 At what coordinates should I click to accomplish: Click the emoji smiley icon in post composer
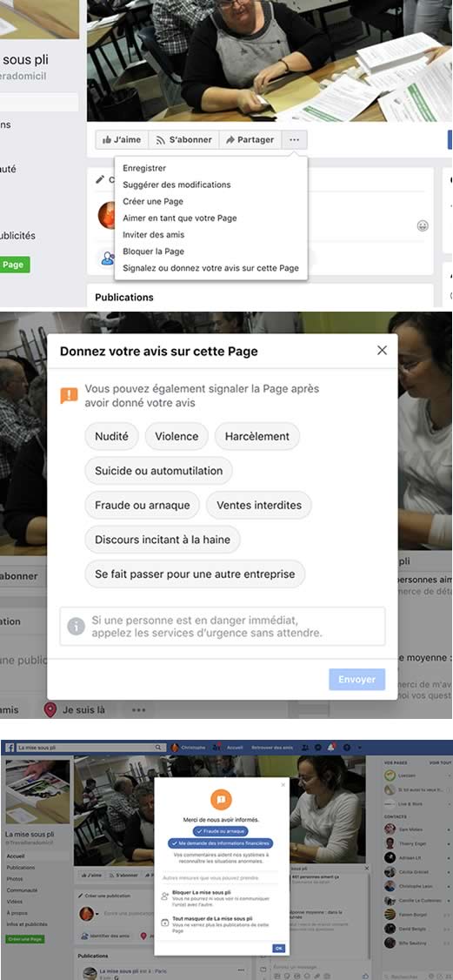coord(423,225)
